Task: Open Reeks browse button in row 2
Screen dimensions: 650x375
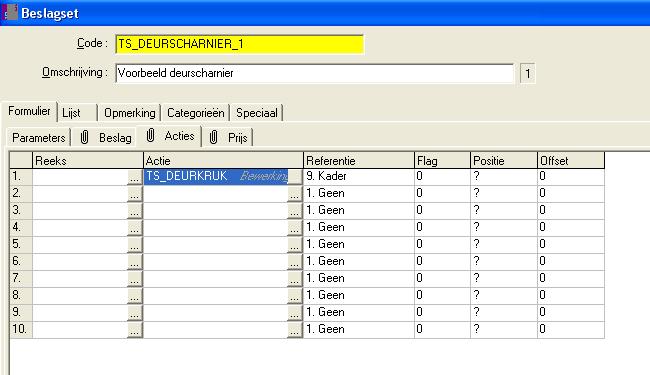Action: pos(134,194)
